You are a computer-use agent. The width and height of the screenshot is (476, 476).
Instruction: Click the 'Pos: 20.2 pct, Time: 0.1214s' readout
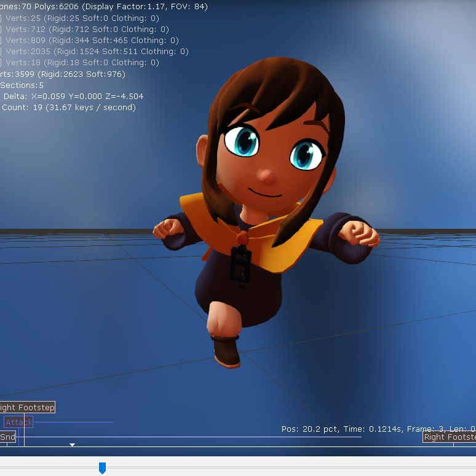[342, 429]
